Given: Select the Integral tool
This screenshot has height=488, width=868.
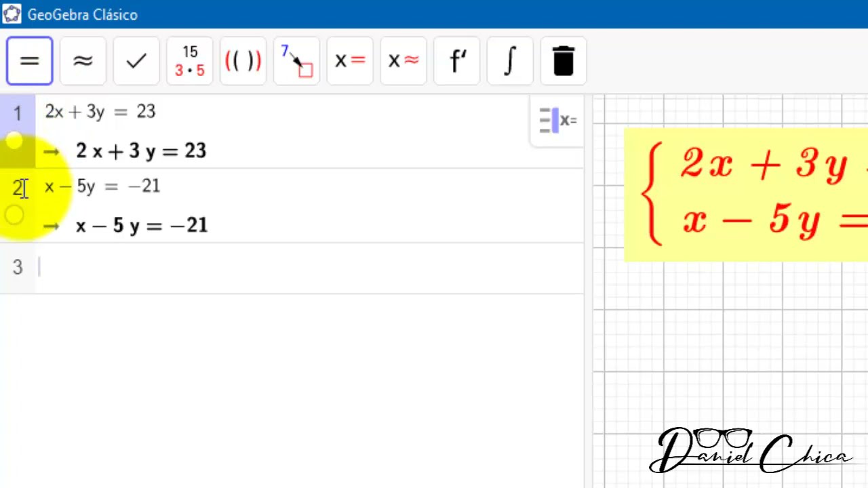Looking at the screenshot, I should tap(510, 61).
